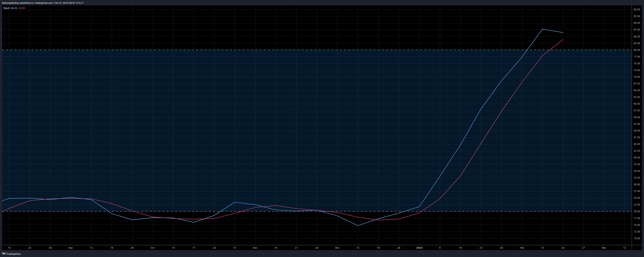Click the Mar label on time axis
The image size is (644, 257).
(x=604, y=248)
